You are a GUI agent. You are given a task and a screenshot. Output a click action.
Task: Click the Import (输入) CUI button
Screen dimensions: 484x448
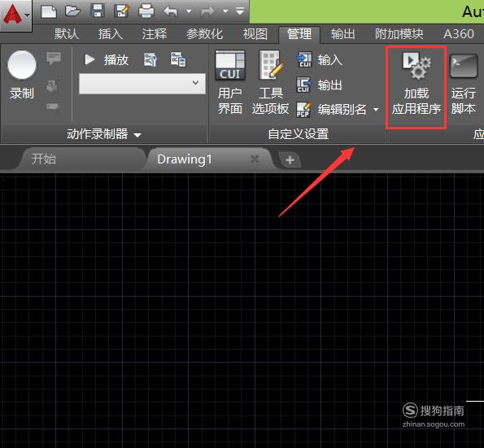click(320, 59)
